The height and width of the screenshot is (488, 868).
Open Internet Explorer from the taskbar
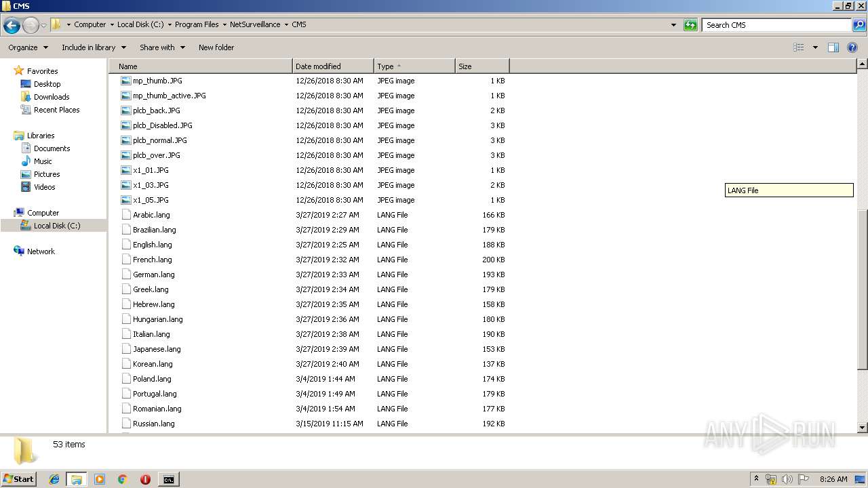[54, 479]
